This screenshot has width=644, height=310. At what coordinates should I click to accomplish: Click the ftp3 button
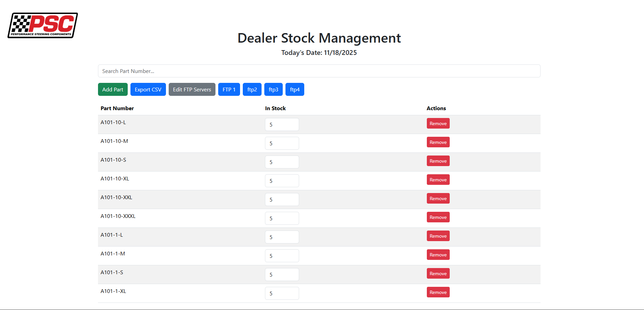tap(273, 89)
